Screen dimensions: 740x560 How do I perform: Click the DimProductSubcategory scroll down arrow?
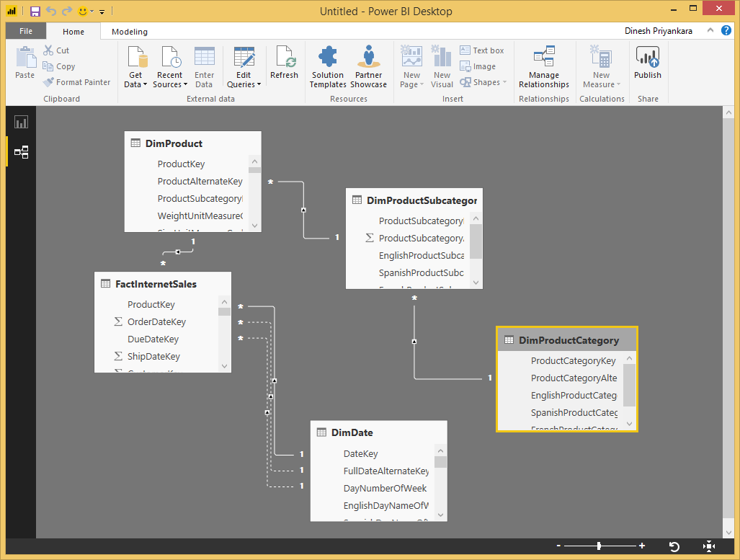(x=476, y=283)
